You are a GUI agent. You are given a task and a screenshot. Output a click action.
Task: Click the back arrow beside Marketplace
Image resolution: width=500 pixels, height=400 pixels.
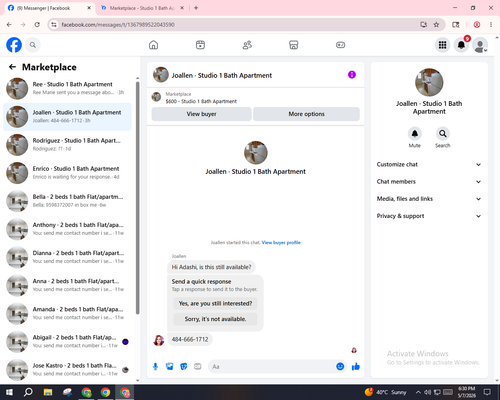point(12,67)
